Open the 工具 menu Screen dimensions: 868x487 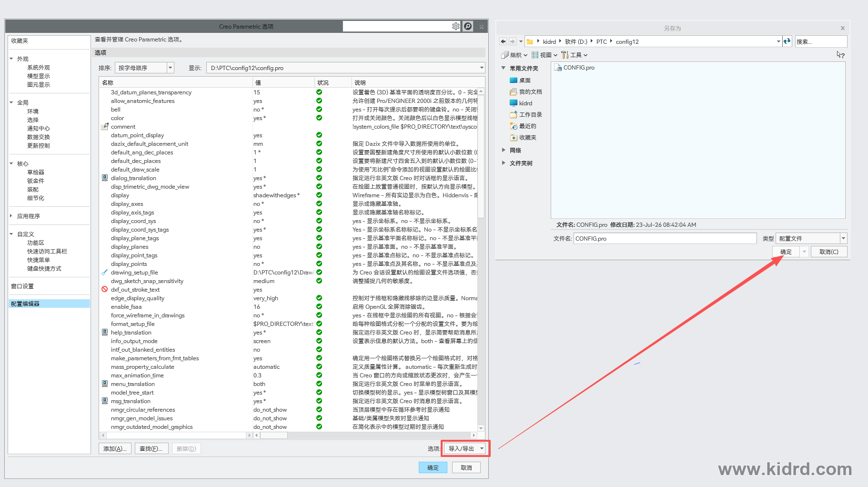[x=575, y=55]
